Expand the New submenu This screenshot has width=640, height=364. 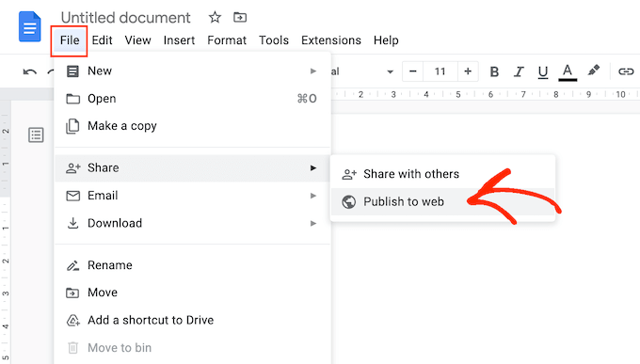pos(192,71)
